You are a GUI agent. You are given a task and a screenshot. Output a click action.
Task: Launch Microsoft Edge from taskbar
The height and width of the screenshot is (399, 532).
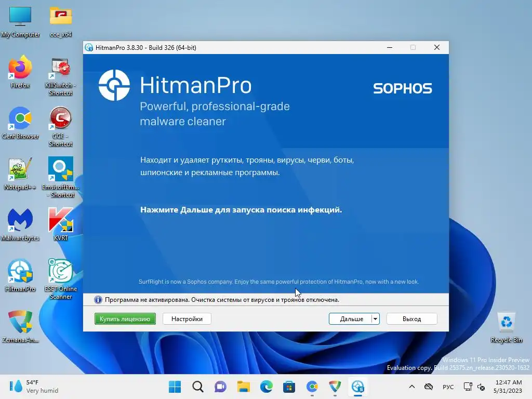[x=267, y=387]
